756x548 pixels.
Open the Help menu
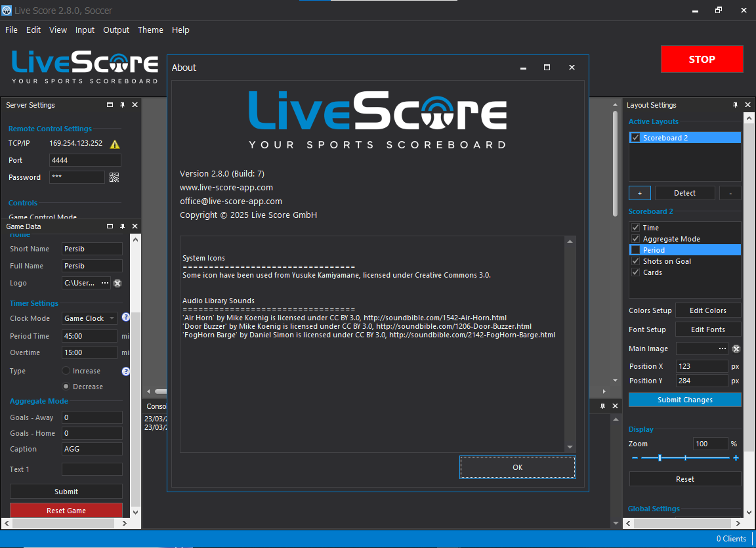(x=180, y=30)
